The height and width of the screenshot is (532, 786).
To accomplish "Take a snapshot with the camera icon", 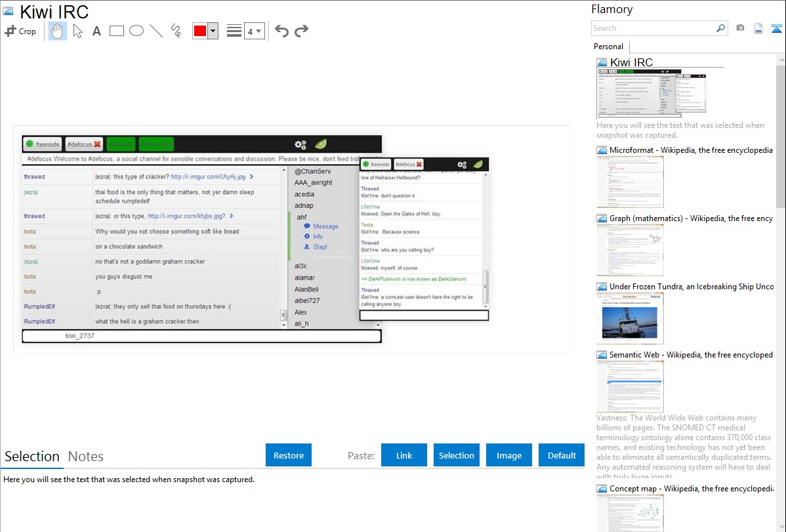I will click(740, 28).
